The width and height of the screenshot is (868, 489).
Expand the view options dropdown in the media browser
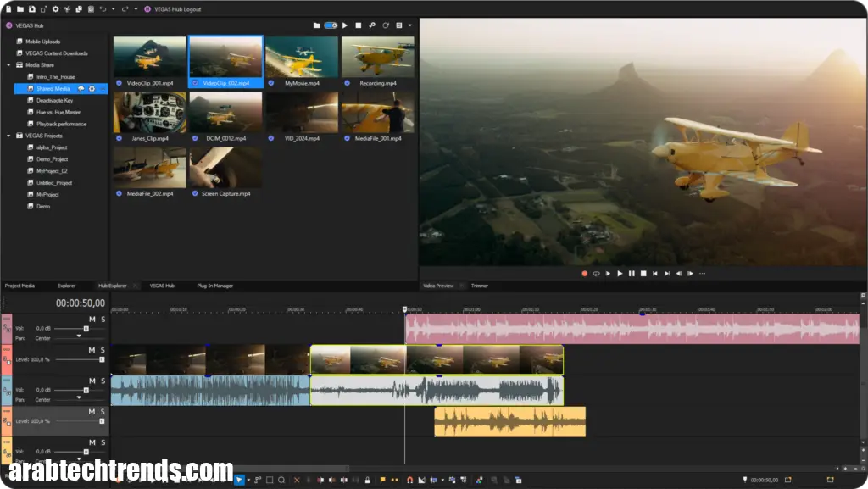[x=410, y=25]
